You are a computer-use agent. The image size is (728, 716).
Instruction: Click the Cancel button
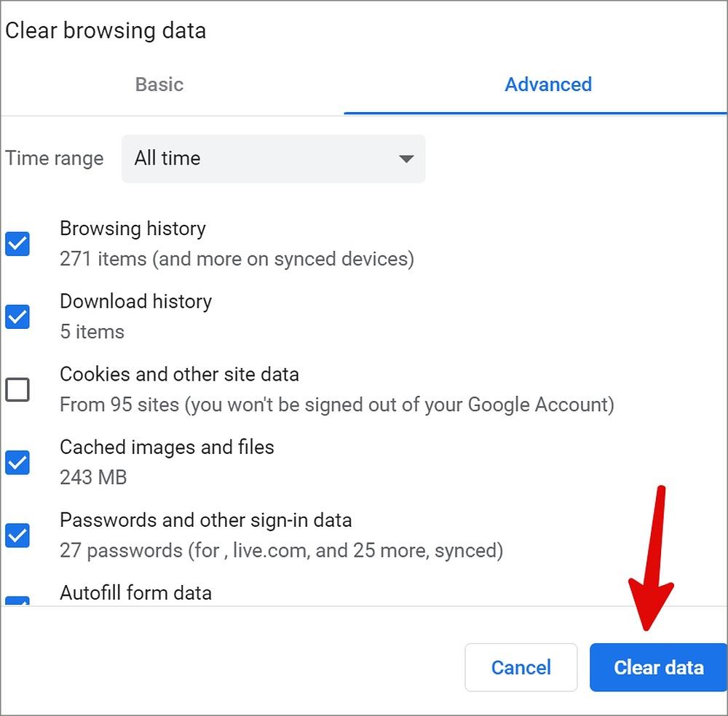[521, 667]
